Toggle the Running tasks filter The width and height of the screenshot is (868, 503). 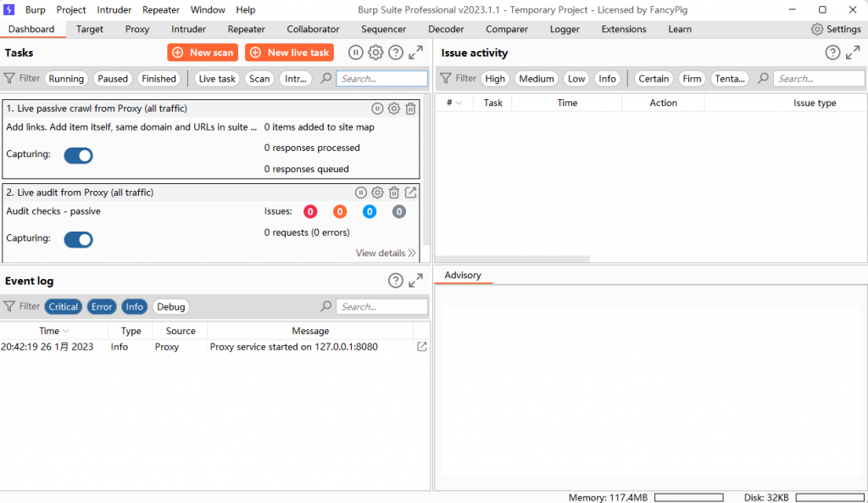pos(66,79)
